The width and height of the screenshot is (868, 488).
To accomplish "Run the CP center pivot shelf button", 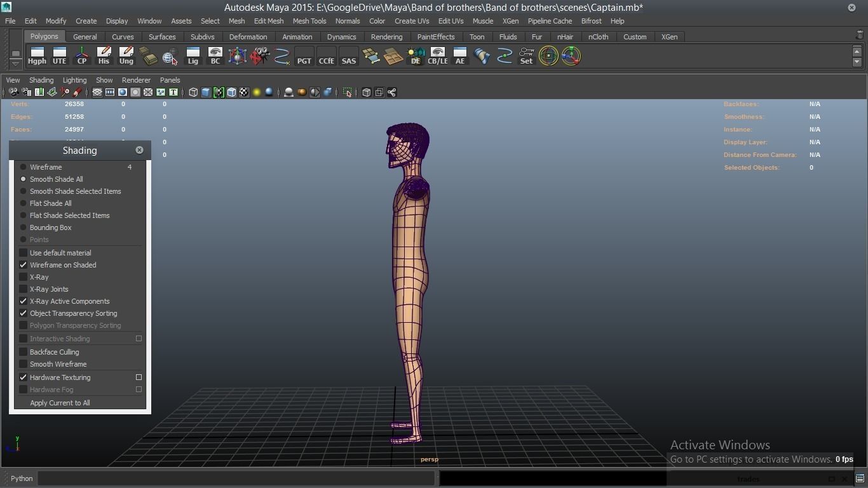I will click(81, 56).
